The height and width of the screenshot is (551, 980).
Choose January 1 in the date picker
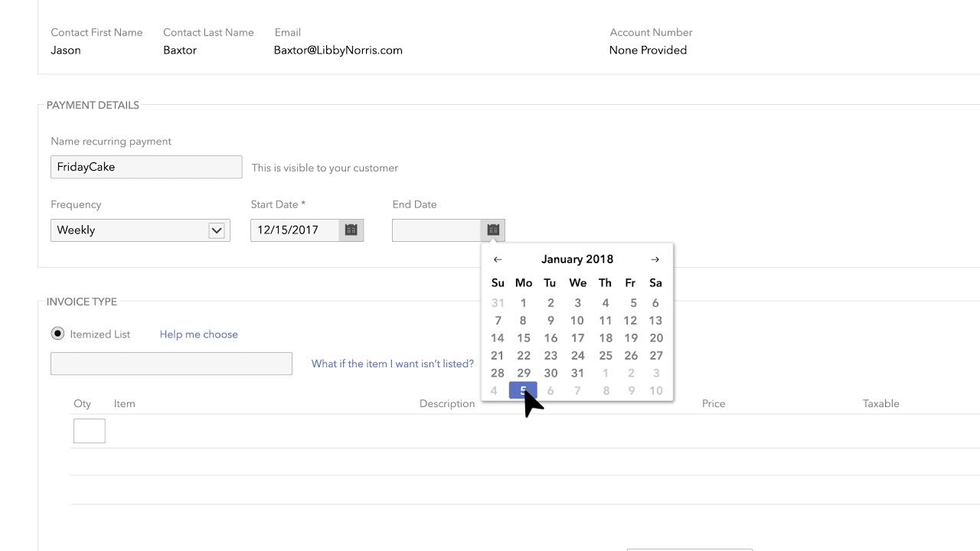point(524,303)
